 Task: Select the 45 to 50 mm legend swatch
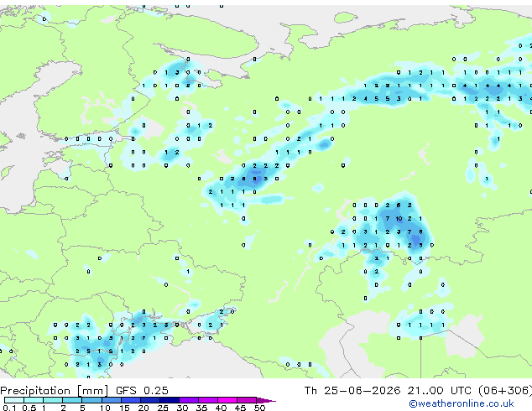pyautogui.click(x=247, y=400)
